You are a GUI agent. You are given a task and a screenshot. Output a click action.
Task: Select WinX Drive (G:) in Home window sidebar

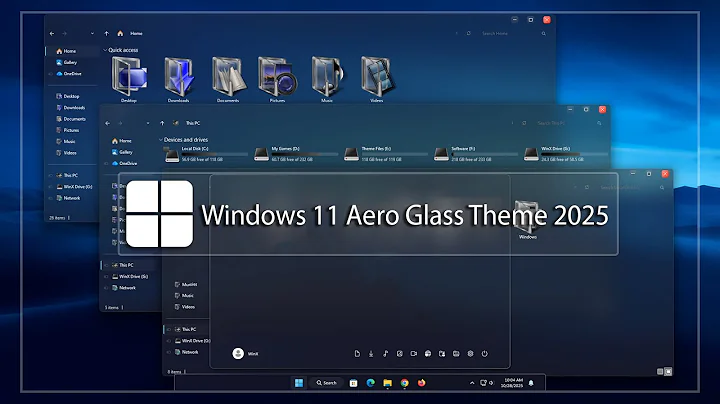(x=74, y=187)
